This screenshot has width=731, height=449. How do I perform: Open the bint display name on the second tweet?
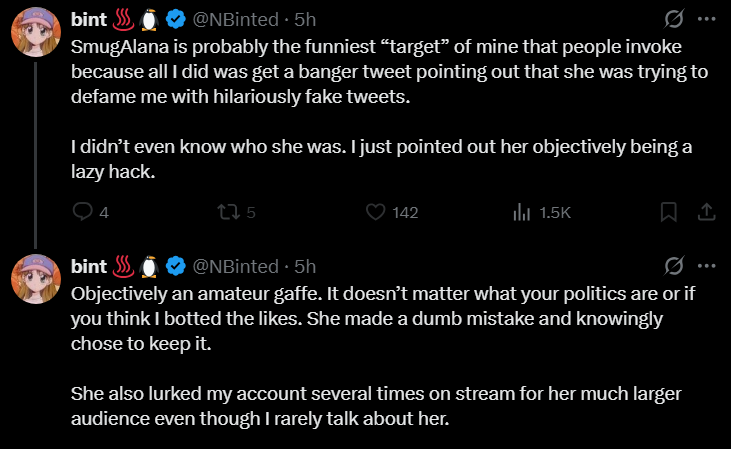(x=89, y=266)
